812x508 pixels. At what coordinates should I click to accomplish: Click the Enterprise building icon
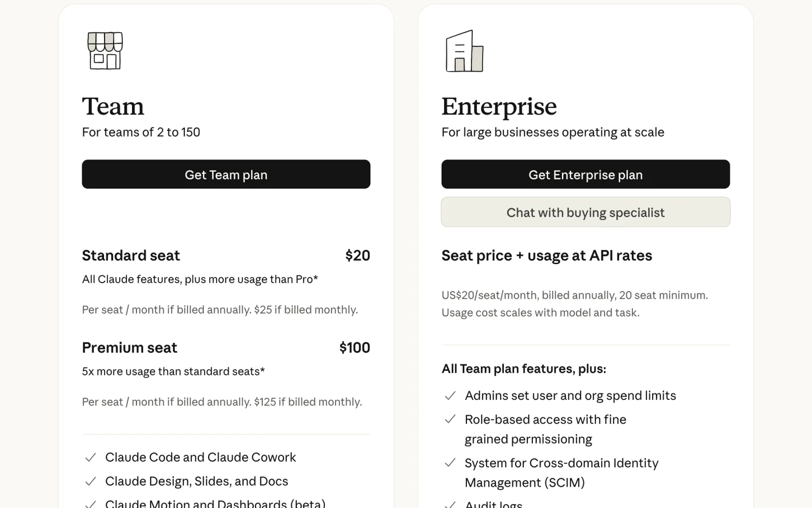click(x=464, y=51)
